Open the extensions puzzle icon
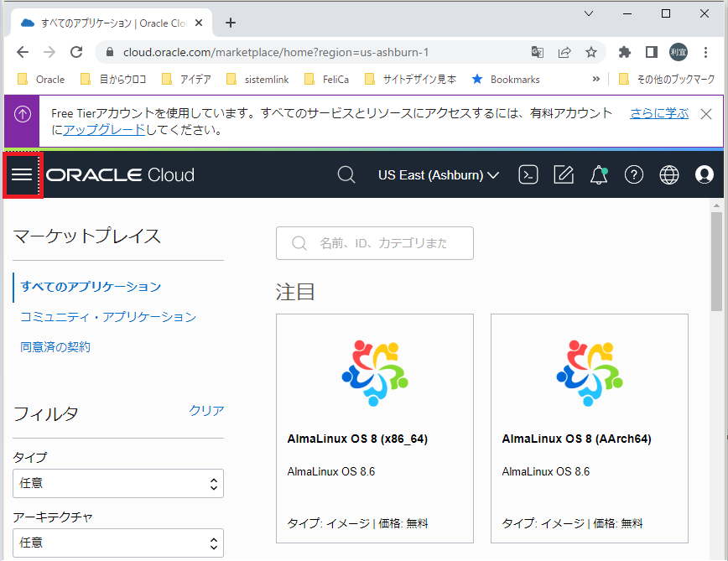 (625, 52)
